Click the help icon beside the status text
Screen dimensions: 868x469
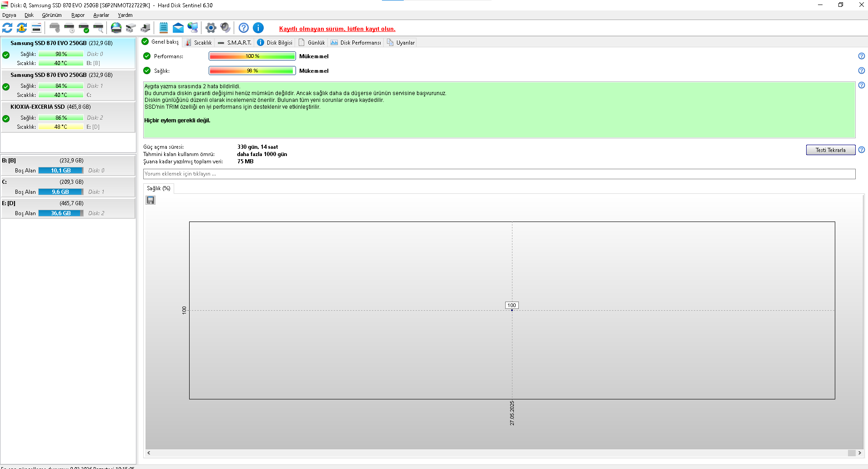coord(861,85)
